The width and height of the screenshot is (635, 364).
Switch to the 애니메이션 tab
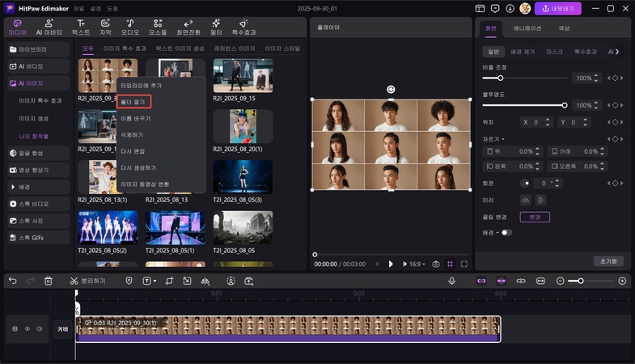click(527, 28)
